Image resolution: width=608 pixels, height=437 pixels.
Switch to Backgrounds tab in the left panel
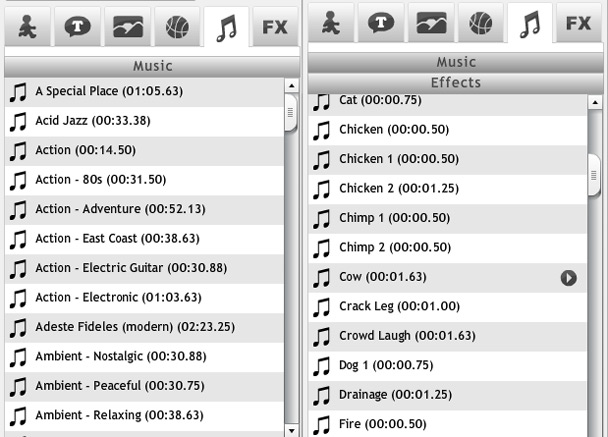126,27
